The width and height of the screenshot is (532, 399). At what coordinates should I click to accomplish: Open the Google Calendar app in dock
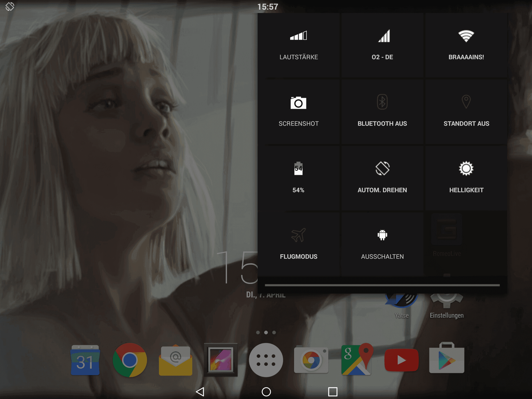tap(85, 360)
